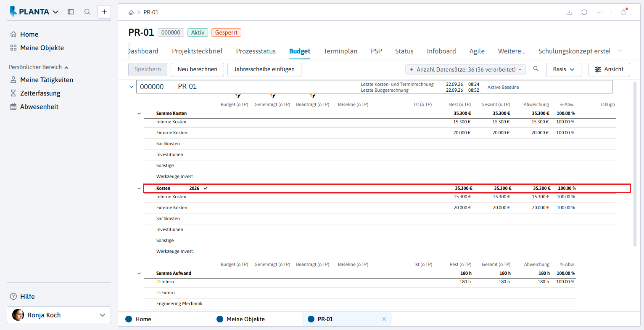
Task: Click the download icon in top bar
Action: click(569, 12)
